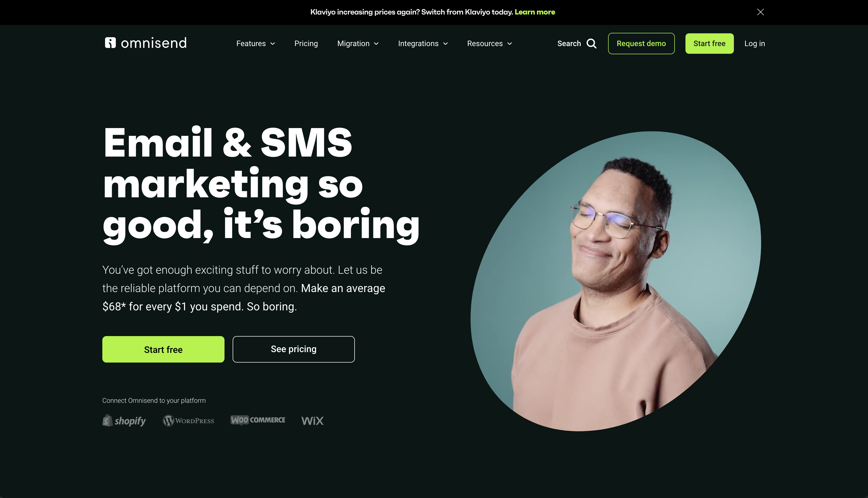This screenshot has height=498, width=868.
Task: Click the omnisend wordmark text
Action: [x=154, y=43]
